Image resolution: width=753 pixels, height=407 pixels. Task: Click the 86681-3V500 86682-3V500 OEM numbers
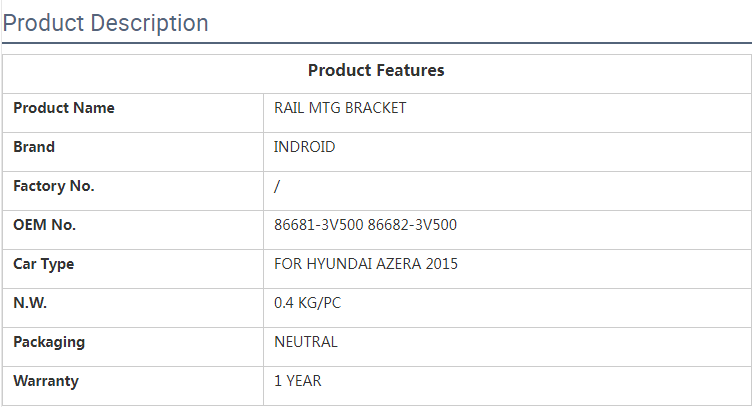tap(365, 225)
